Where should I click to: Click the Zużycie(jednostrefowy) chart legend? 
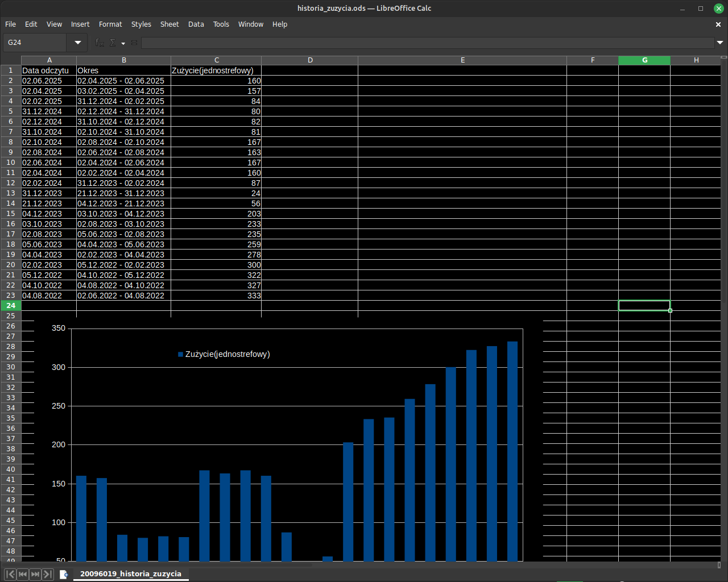click(224, 354)
